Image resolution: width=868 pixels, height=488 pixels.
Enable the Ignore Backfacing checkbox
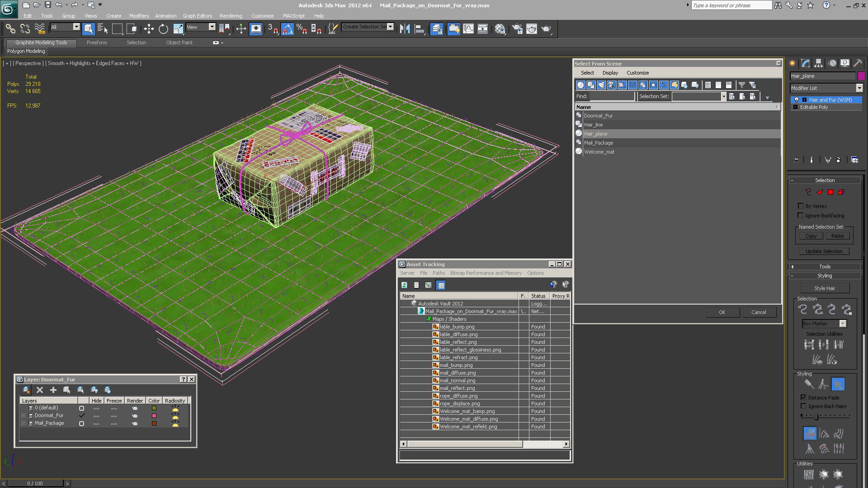[801, 215]
